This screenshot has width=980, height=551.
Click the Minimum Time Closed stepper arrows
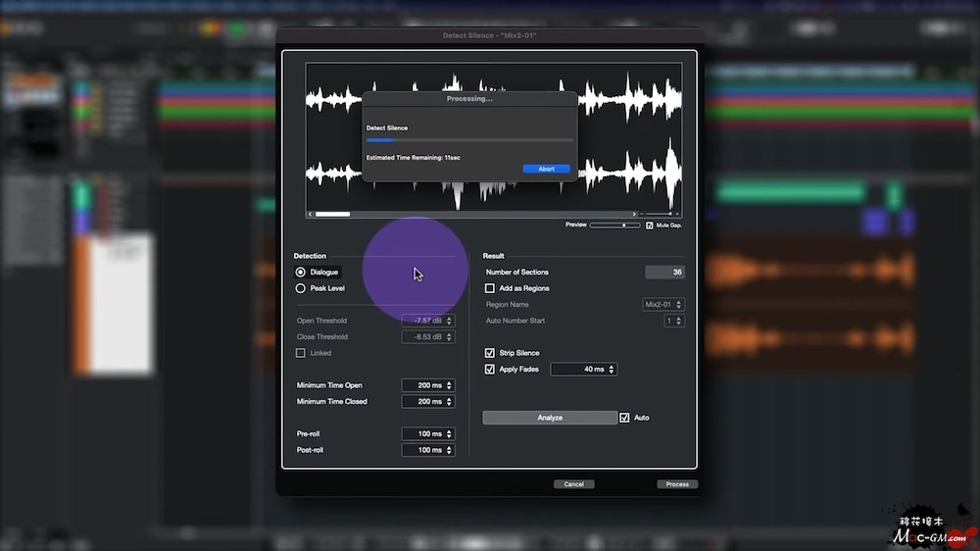450,402
